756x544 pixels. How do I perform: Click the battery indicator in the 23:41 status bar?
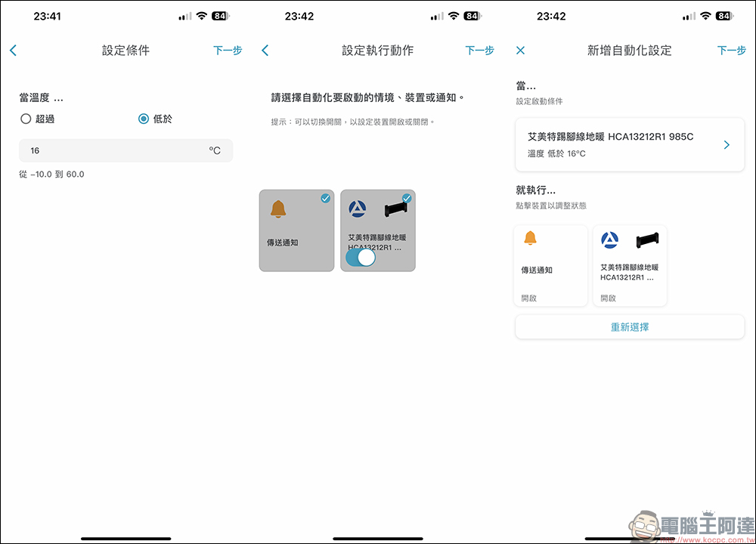(221, 16)
